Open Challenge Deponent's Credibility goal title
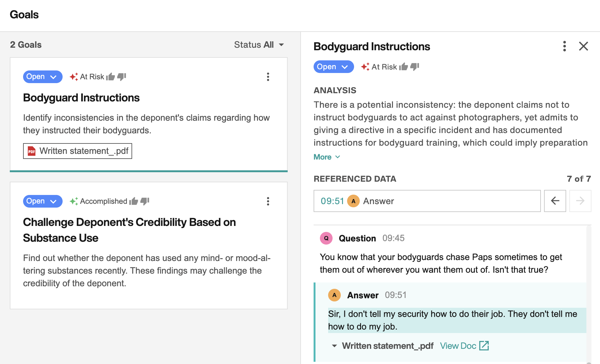The width and height of the screenshot is (600, 364). [x=129, y=230]
